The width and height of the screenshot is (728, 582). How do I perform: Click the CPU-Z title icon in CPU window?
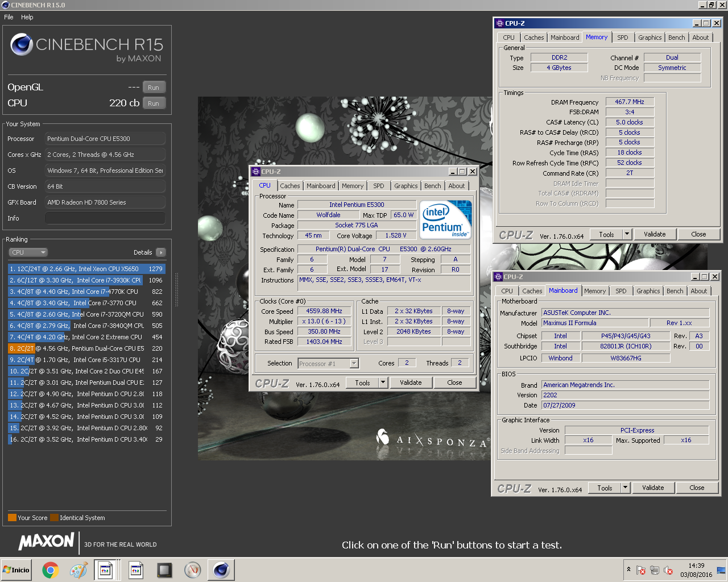coord(256,172)
